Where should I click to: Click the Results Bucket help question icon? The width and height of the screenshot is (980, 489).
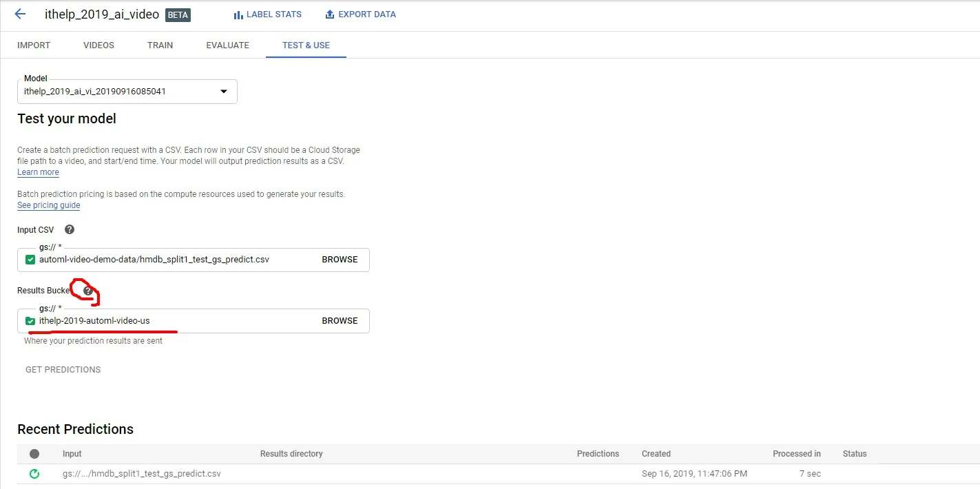pyautogui.click(x=87, y=291)
